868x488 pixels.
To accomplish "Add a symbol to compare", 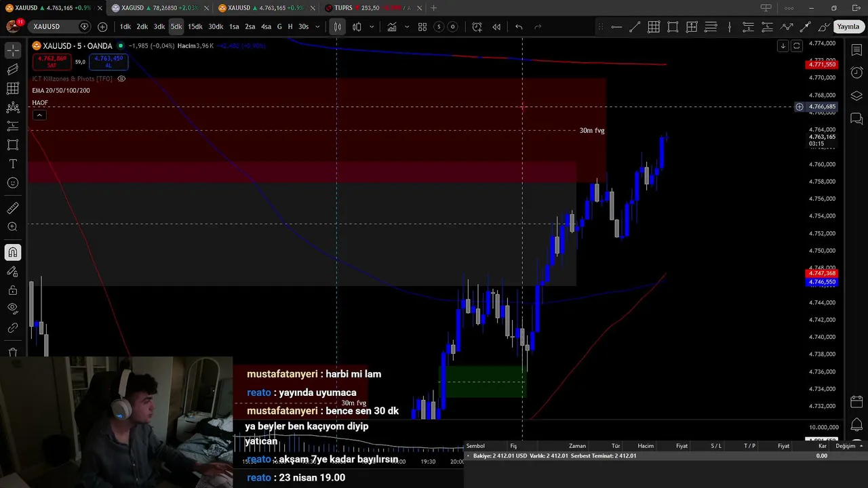I will tap(102, 26).
